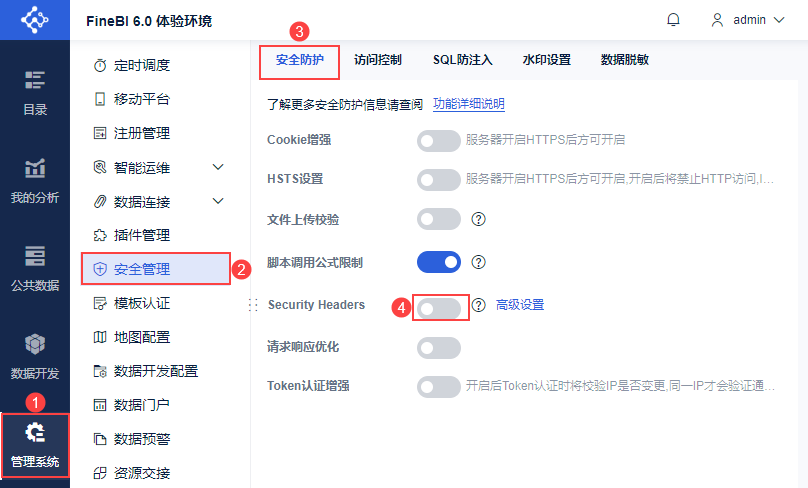Enable the 文件上传校验 toggle
The width and height of the screenshot is (808, 488).
439,219
